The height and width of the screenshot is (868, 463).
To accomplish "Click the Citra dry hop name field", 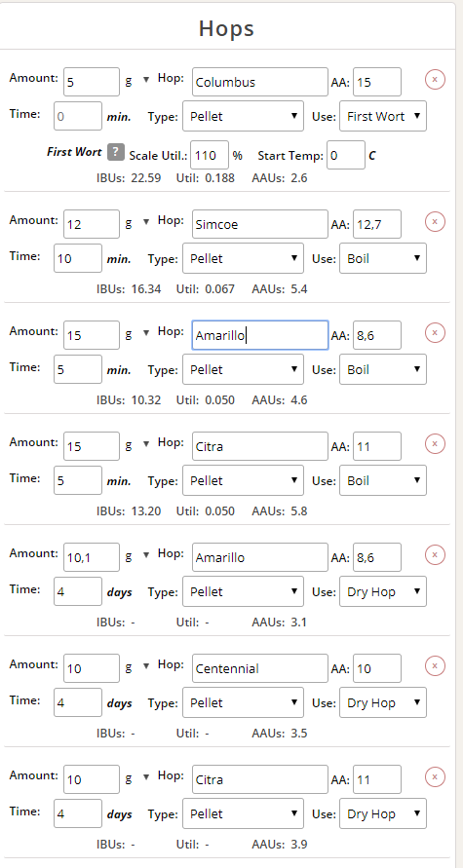I will pyautogui.click(x=259, y=779).
